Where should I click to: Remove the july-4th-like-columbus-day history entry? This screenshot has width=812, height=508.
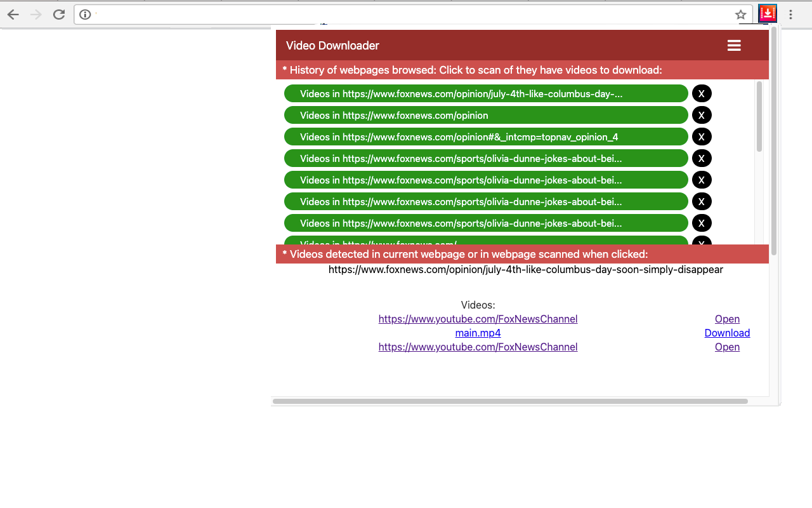click(x=702, y=93)
